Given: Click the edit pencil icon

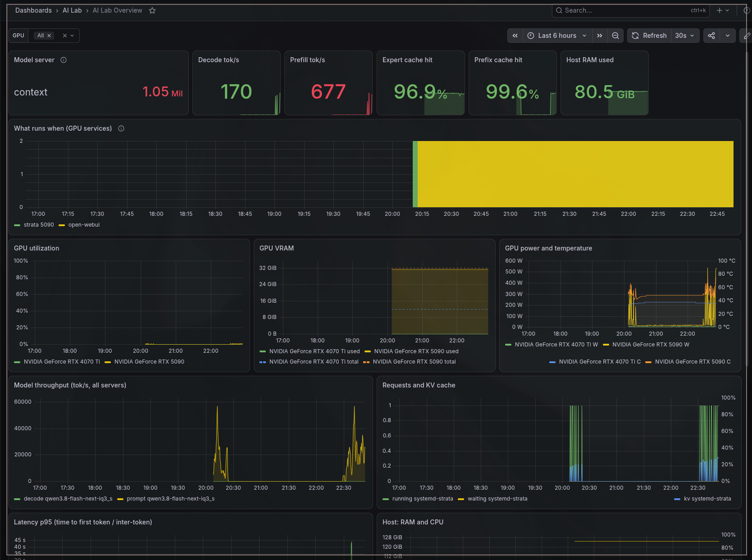Looking at the screenshot, I should (x=747, y=36).
